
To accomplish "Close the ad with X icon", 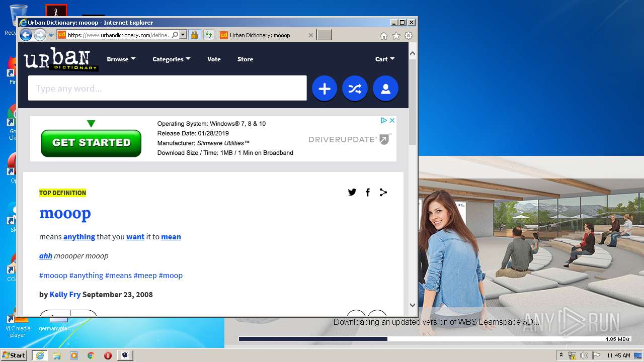I will (x=392, y=120).
